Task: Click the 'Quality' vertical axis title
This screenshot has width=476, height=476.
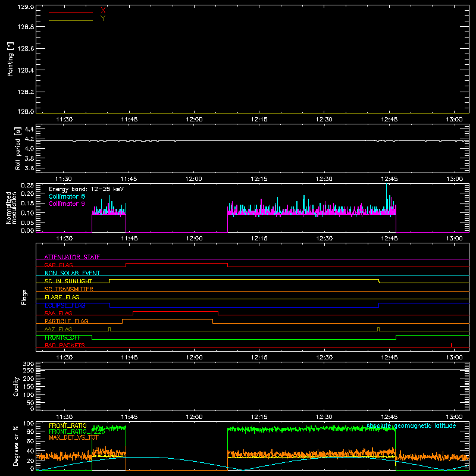Action: tap(16, 386)
